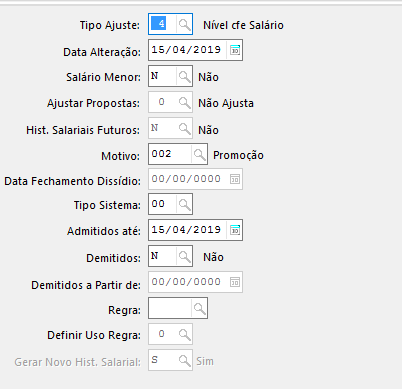Open lookup magnifier for Motivo
The width and height of the screenshot is (402, 389).
click(199, 154)
